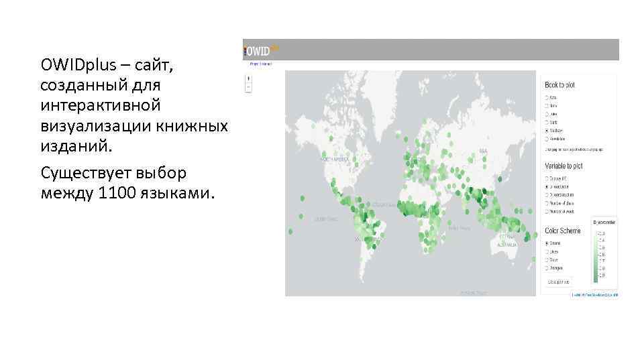Select the Luke book radio option

pyautogui.click(x=547, y=114)
